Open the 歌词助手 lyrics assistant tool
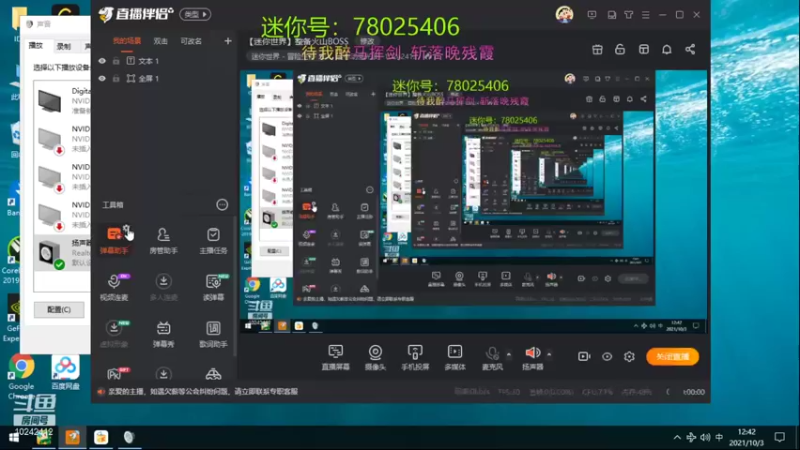Viewport: 800px width, 450px height. pyautogui.click(x=213, y=334)
